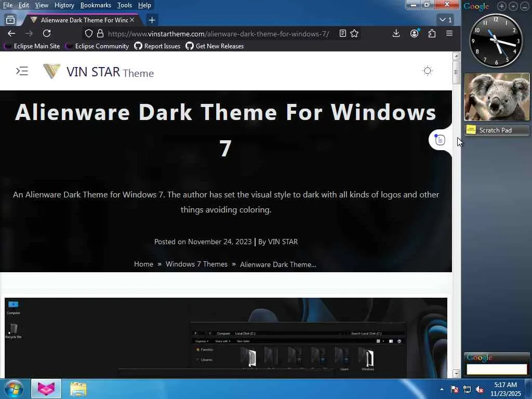The image size is (532, 399).
Task: Expand the list all tabs dropdown
Action: [x=445, y=20]
